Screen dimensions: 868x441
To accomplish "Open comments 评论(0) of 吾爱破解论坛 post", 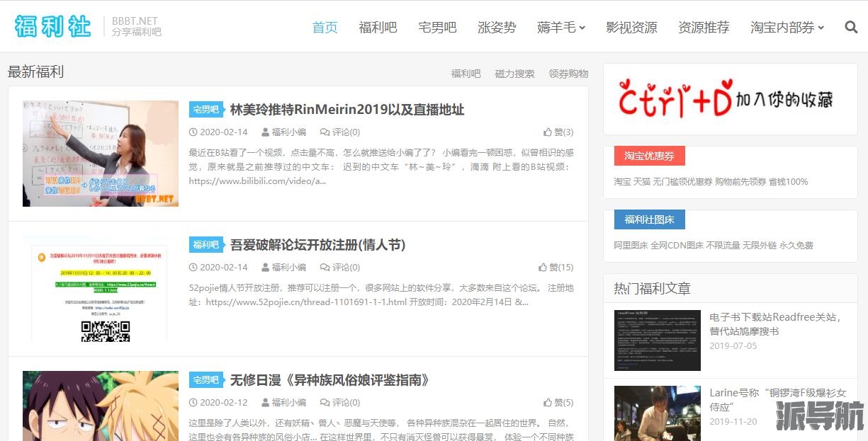I will pyautogui.click(x=340, y=268).
